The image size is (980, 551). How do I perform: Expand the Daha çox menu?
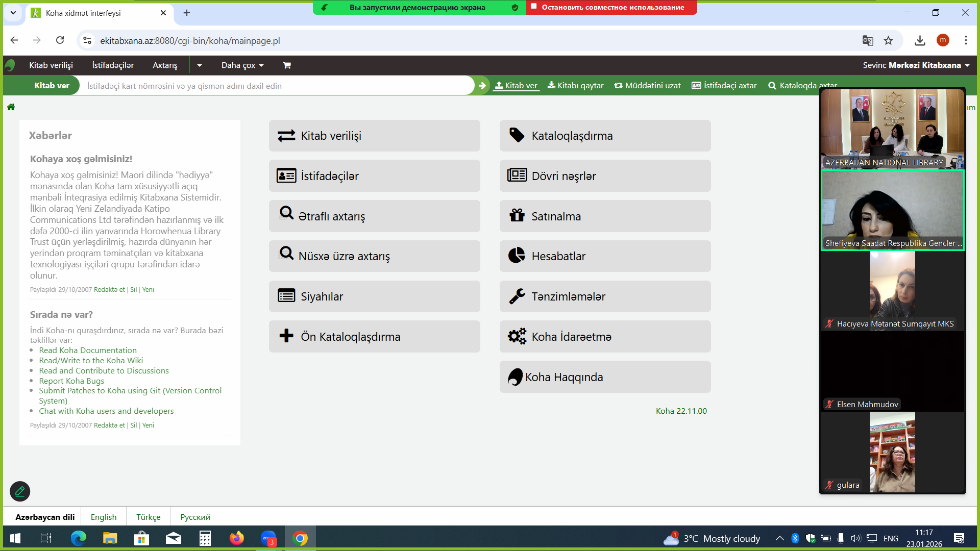[242, 65]
